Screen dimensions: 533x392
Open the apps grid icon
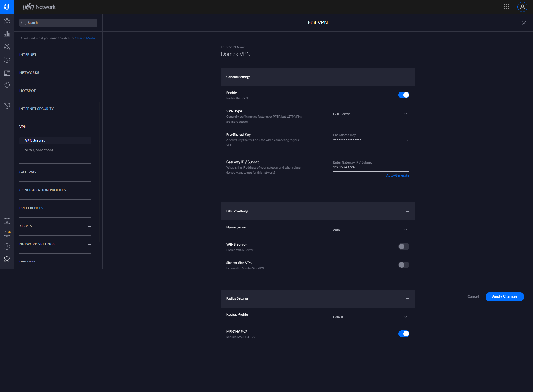point(506,7)
